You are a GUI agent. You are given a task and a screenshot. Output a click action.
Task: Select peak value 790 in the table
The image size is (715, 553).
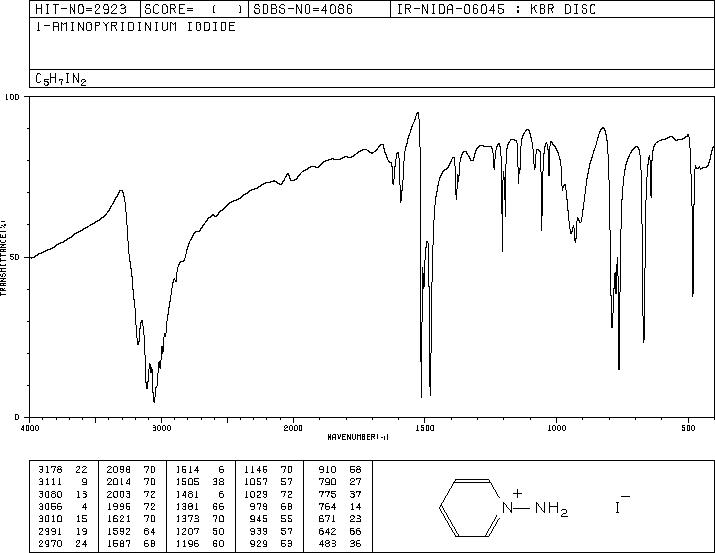coord(327,482)
